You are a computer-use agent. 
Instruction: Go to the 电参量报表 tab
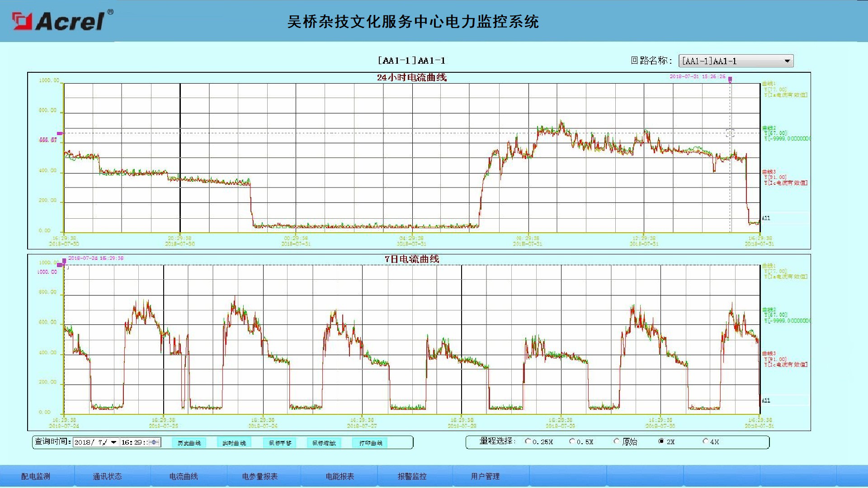(x=259, y=476)
